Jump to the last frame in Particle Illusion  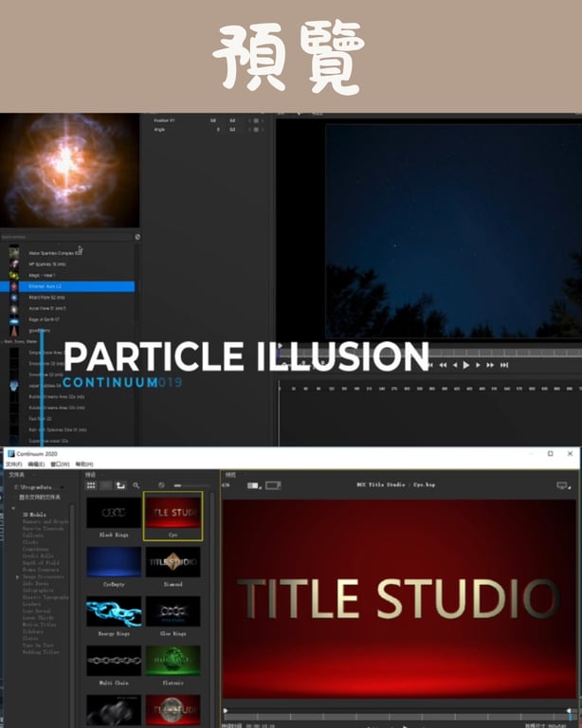(x=504, y=365)
